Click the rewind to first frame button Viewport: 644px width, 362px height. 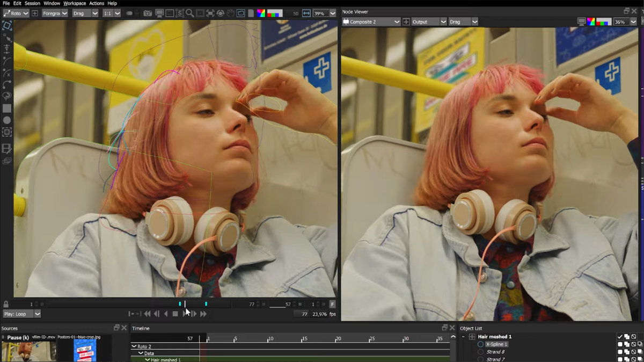coord(147,314)
